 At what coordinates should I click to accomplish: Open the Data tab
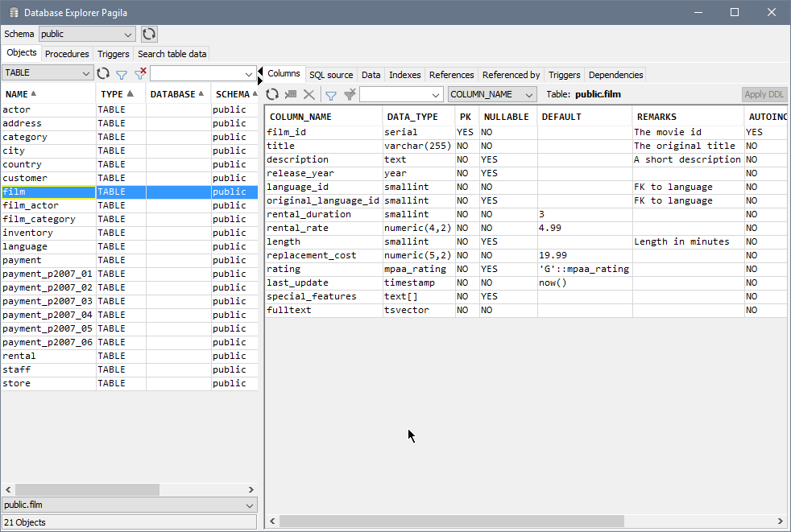(371, 75)
